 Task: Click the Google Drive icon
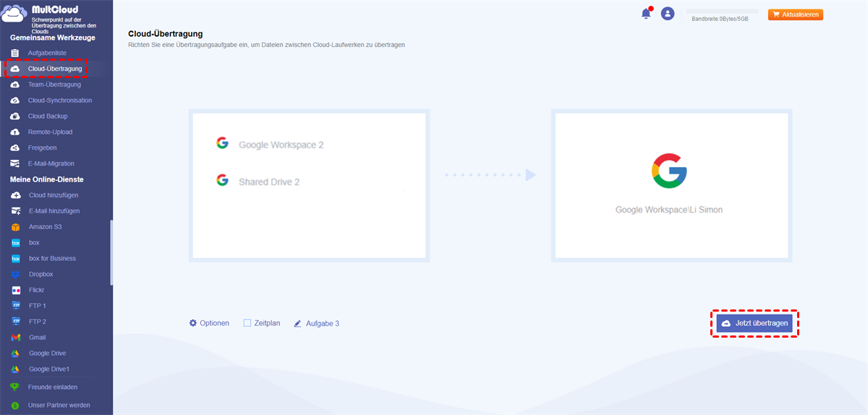pos(15,354)
